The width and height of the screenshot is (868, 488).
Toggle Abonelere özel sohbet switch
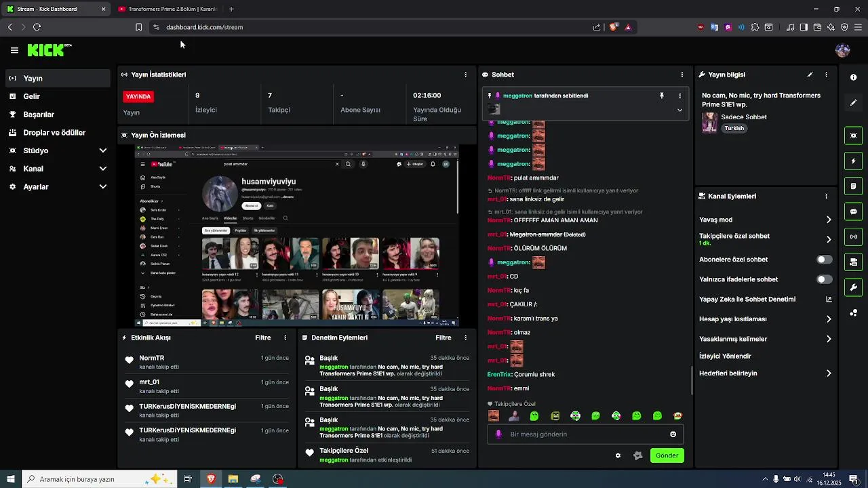[824, 260]
